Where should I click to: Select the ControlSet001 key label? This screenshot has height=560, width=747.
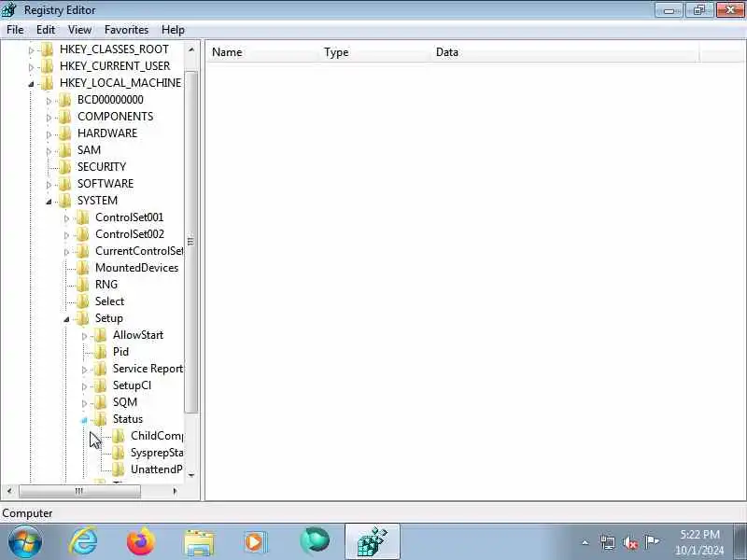tap(129, 217)
